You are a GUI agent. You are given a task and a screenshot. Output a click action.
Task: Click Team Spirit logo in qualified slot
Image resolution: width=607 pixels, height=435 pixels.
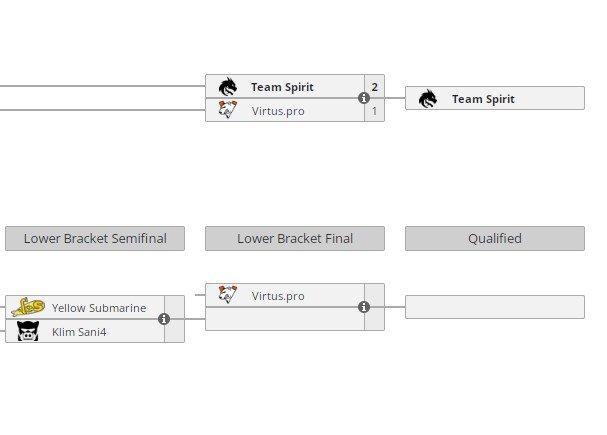coord(428,99)
